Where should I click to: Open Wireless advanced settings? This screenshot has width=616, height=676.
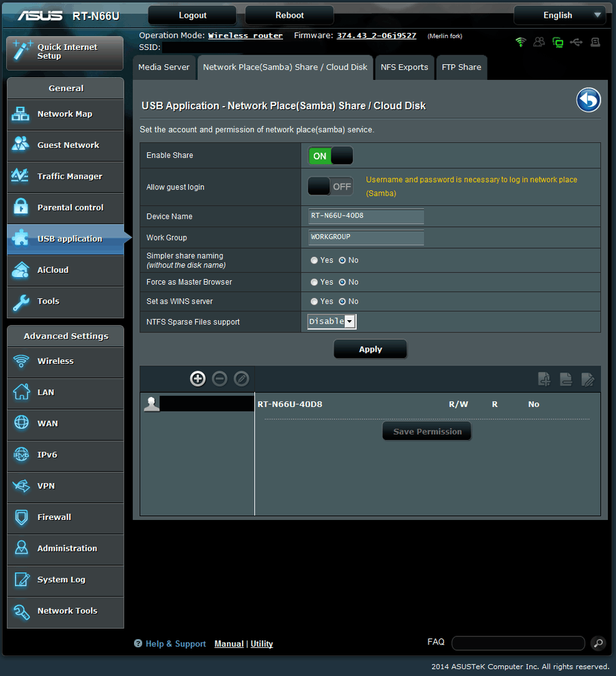(66, 362)
